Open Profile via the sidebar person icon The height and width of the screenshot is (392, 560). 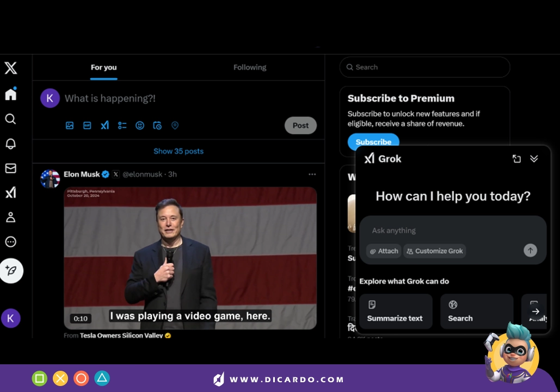(x=11, y=217)
